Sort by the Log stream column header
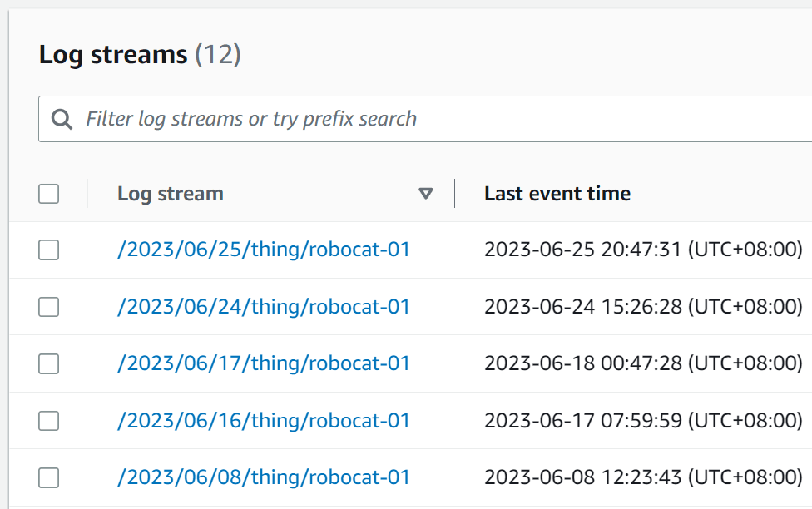The width and height of the screenshot is (812, 509). click(171, 194)
